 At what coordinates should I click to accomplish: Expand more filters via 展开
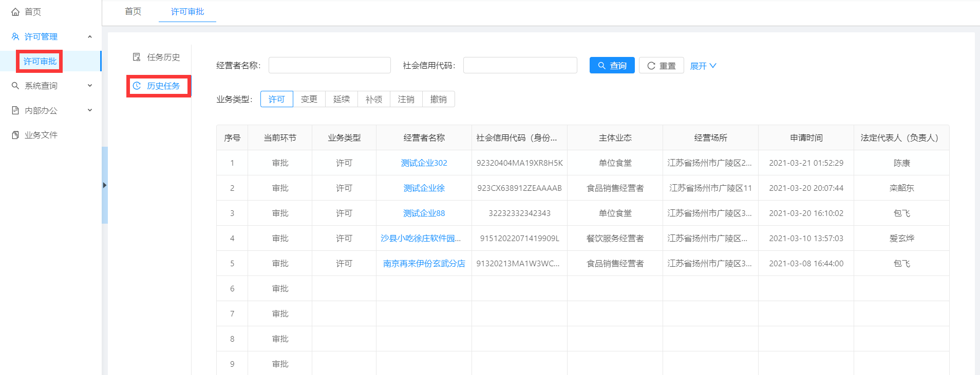click(x=703, y=66)
